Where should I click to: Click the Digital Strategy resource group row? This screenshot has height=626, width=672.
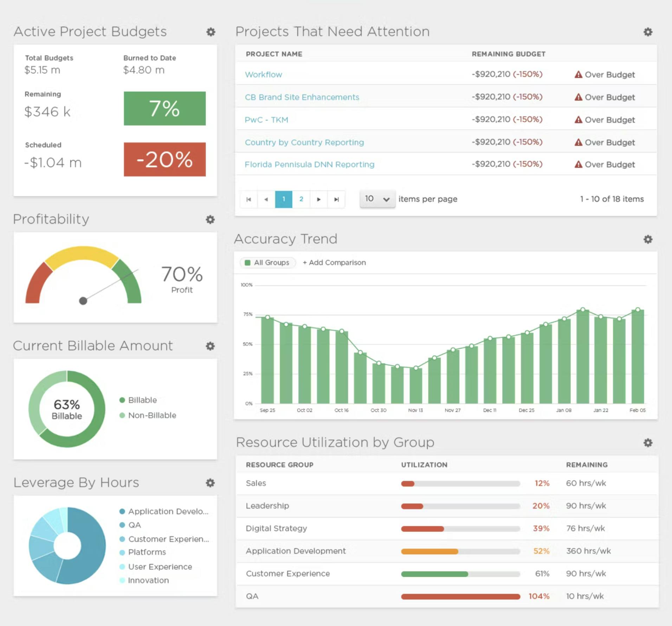pyautogui.click(x=447, y=528)
